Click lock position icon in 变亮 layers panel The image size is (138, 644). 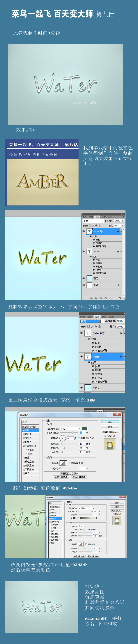click(96, 326)
